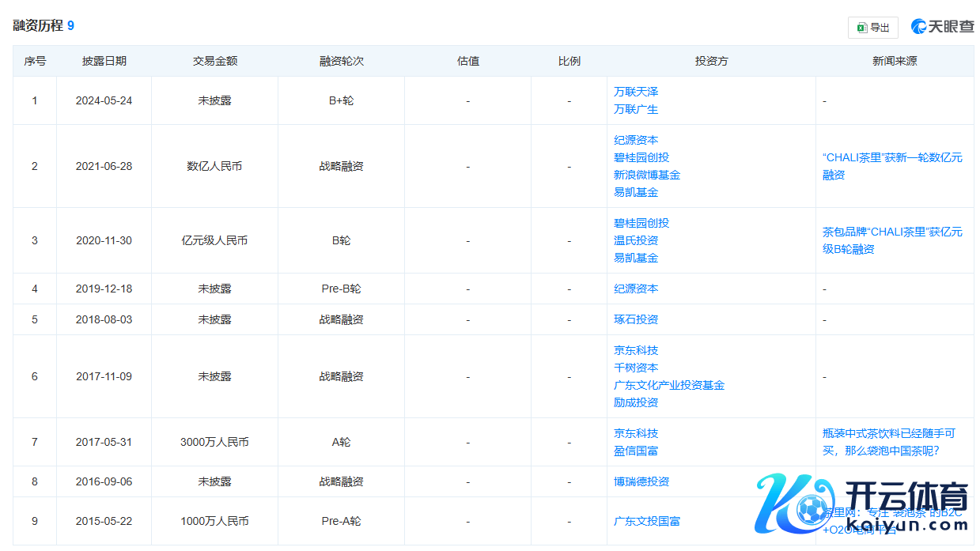Open 碧桂园创投 in the 2021-06-28 row

(x=641, y=157)
